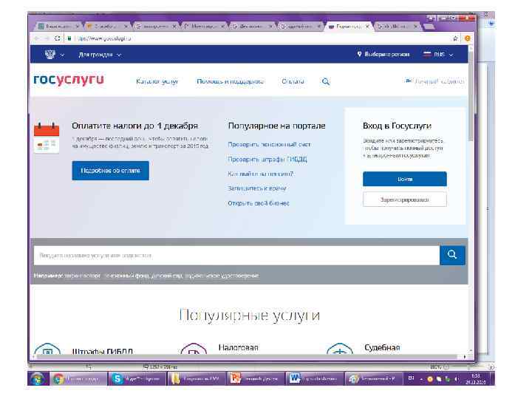The height and width of the screenshot is (399, 532).
Task: Click the coat of arms emblem icon
Action: pos(50,54)
